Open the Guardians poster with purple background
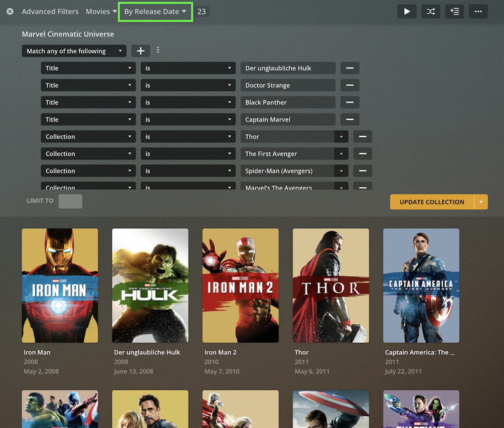 (421, 409)
